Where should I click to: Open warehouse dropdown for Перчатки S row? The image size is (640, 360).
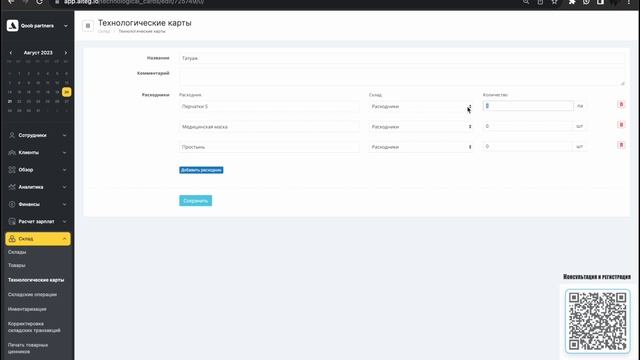(421, 107)
